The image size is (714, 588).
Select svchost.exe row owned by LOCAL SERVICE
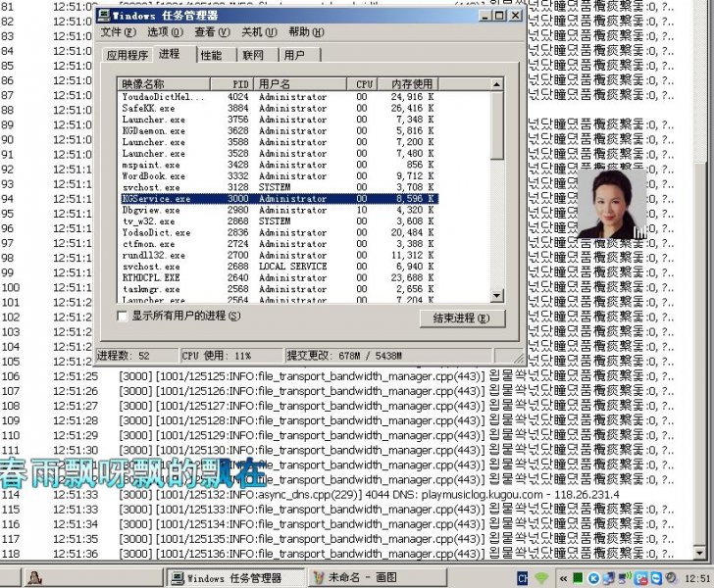279,267
